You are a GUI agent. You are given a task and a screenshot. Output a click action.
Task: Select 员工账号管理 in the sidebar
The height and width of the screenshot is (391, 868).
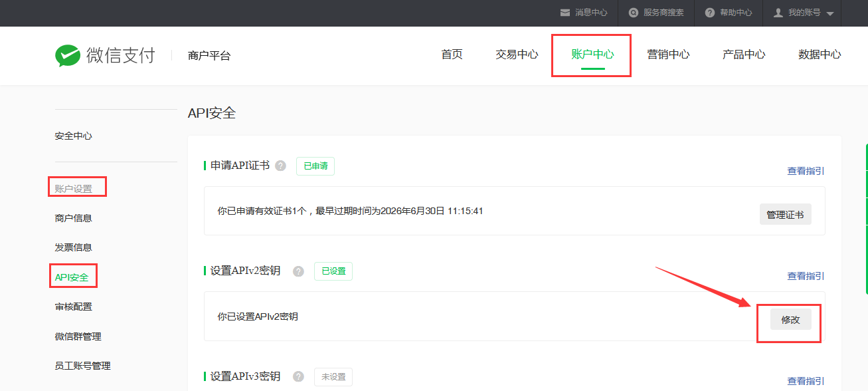tap(82, 366)
